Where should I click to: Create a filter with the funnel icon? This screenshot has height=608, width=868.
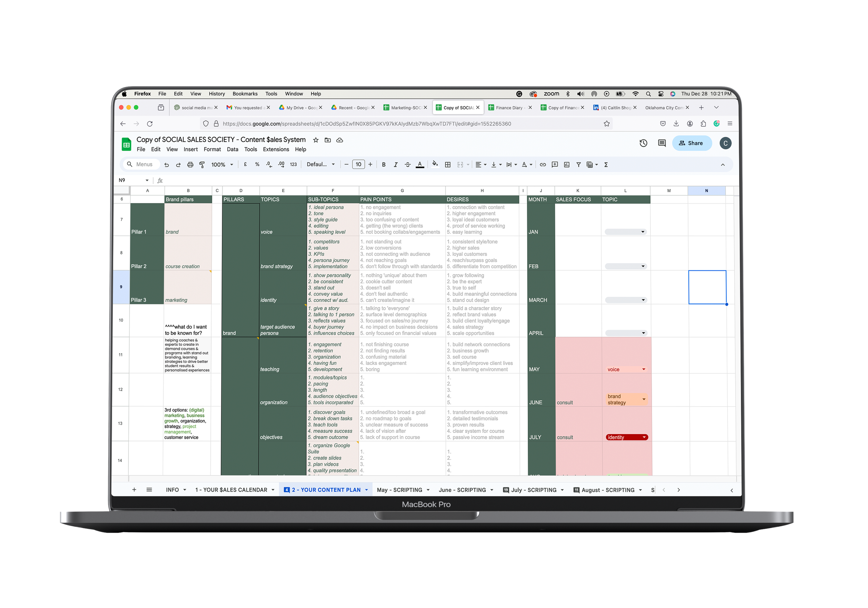click(x=578, y=165)
